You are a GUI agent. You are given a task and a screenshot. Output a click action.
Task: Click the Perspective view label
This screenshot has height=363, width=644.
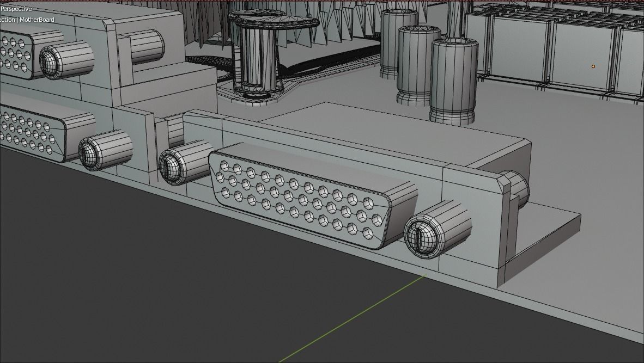[16, 9]
